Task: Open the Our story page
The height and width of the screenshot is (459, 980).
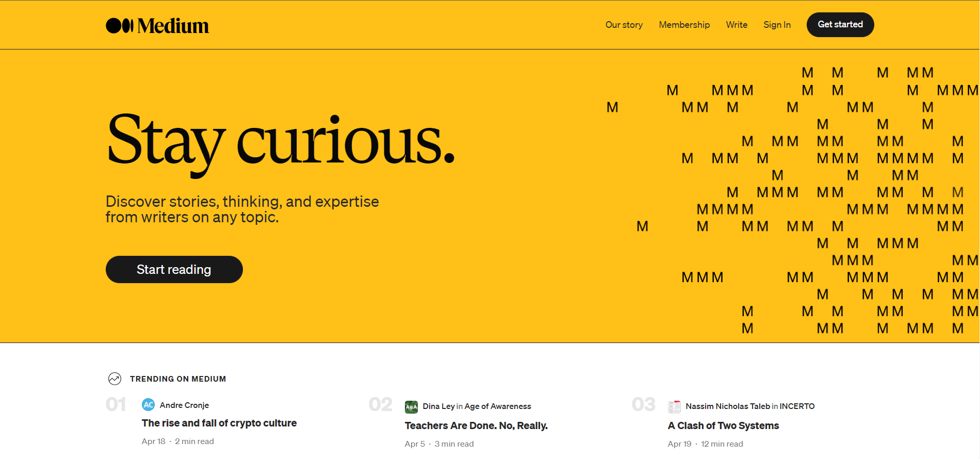Action: [x=624, y=25]
